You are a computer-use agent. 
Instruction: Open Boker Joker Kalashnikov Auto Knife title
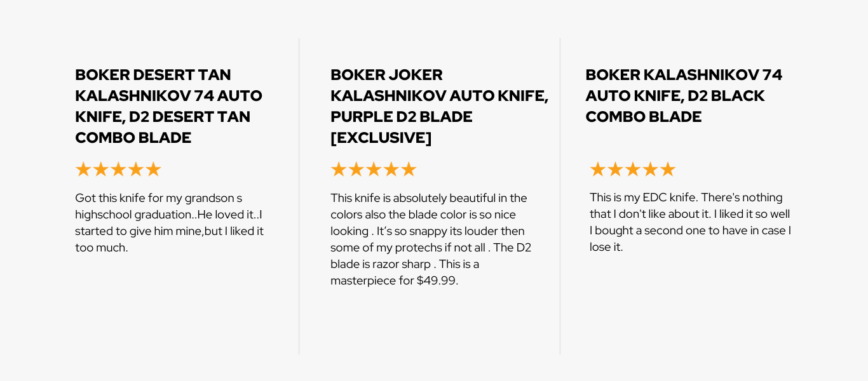pos(438,106)
